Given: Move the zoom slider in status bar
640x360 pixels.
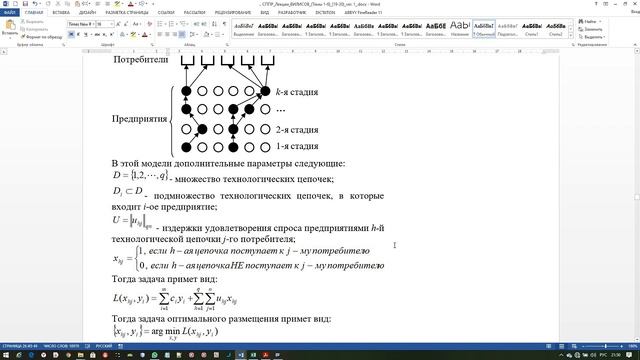Looking at the screenshot, I should 605,346.
